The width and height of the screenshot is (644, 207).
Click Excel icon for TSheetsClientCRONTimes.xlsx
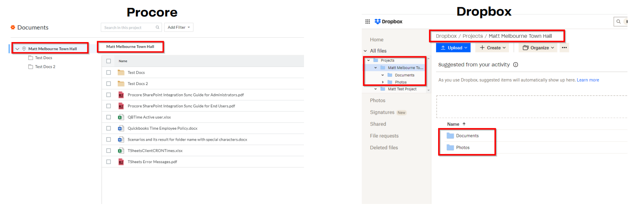click(121, 151)
